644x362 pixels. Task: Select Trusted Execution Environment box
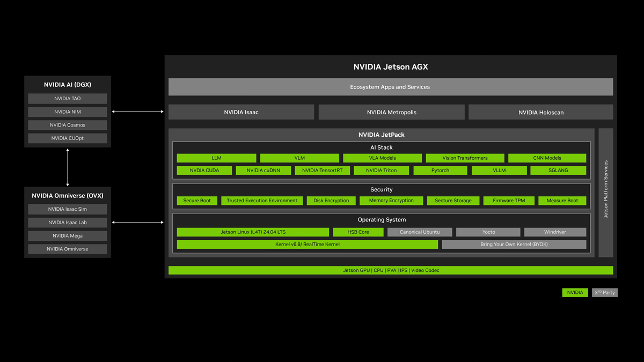[x=262, y=201]
